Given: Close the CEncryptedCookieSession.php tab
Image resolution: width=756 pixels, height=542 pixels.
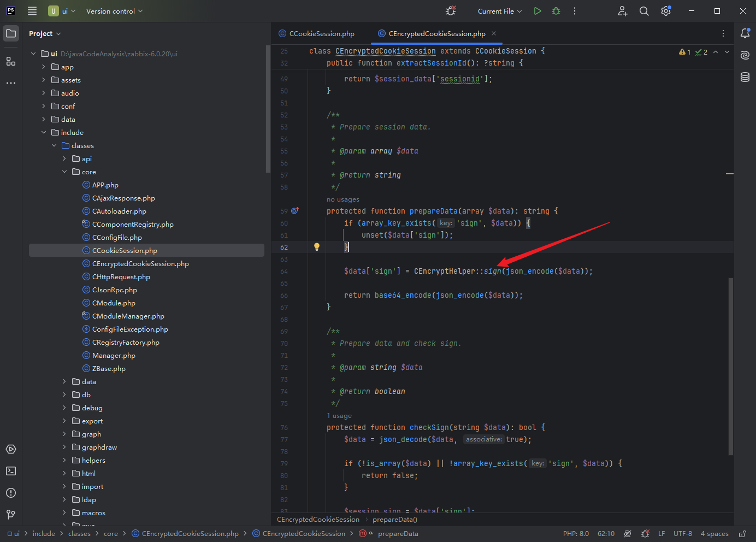Looking at the screenshot, I should click(494, 33).
